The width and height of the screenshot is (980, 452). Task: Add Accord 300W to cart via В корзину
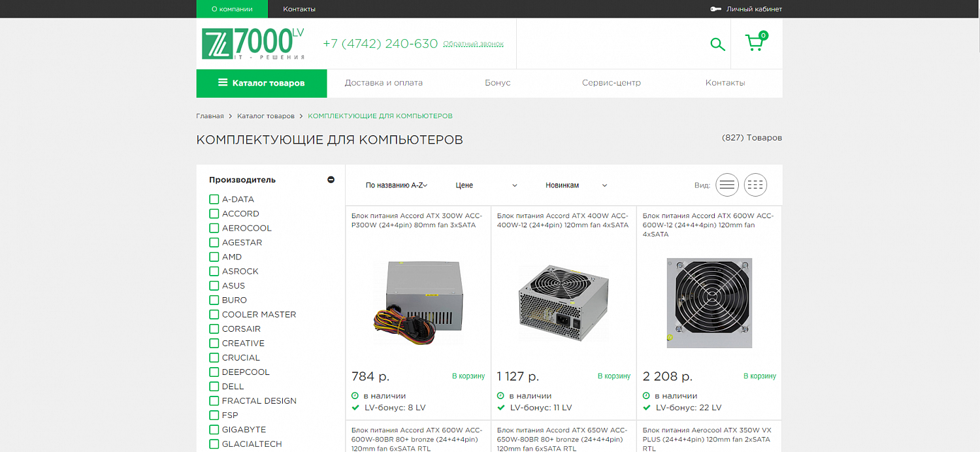[x=468, y=376]
